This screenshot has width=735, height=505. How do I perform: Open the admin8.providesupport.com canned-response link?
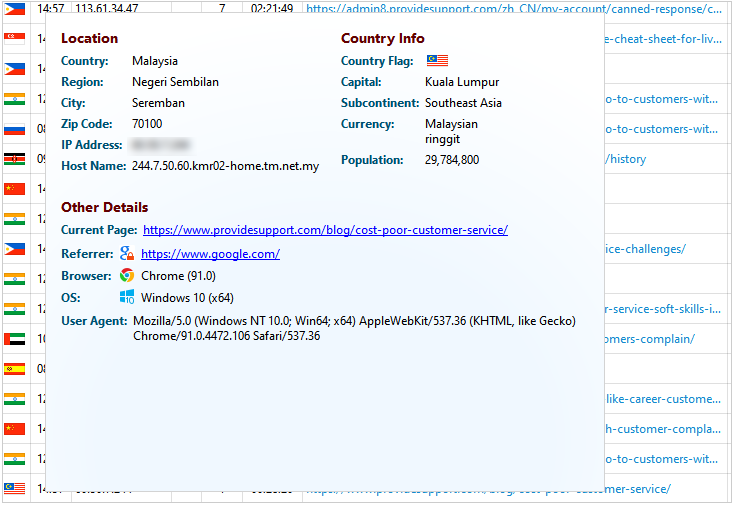point(514,8)
